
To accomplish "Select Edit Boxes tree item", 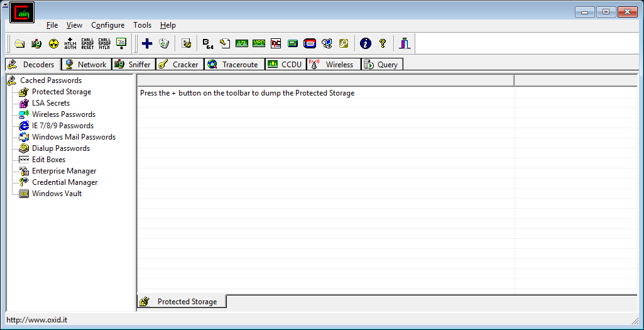I will [x=48, y=160].
